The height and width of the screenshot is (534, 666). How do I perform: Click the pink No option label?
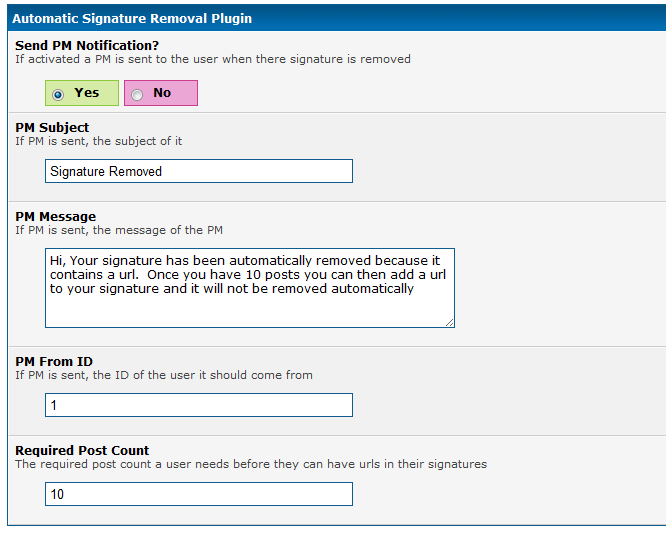point(162,93)
